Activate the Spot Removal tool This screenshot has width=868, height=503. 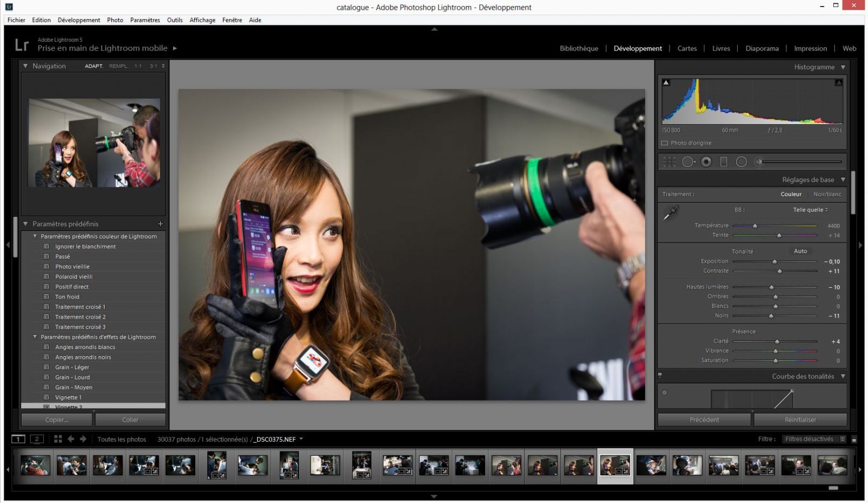point(688,162)
